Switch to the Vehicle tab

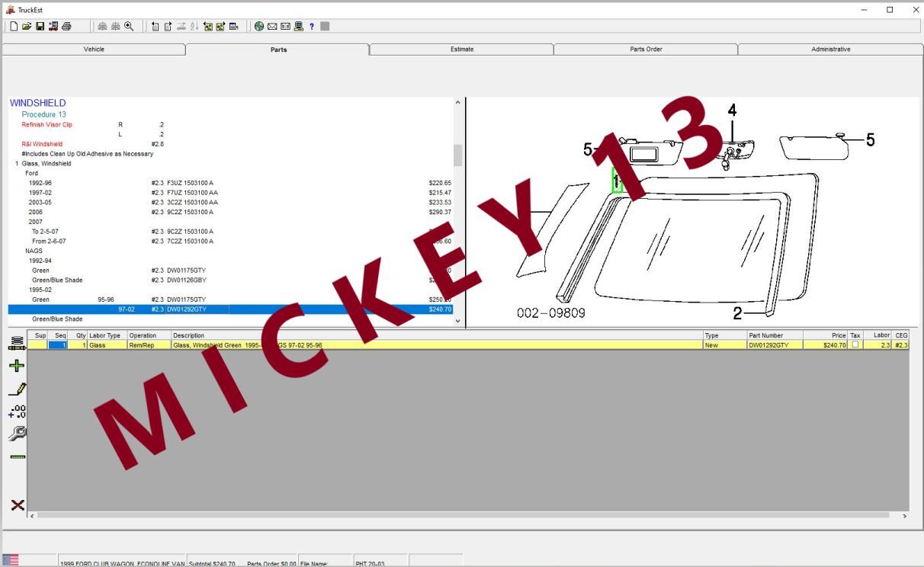coord(94,49)
